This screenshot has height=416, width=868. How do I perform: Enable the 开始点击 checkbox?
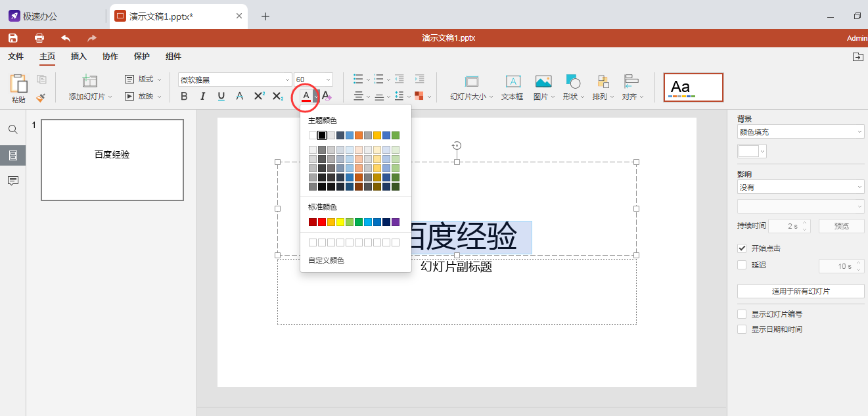pyautogui.click(x=742, y=248)
